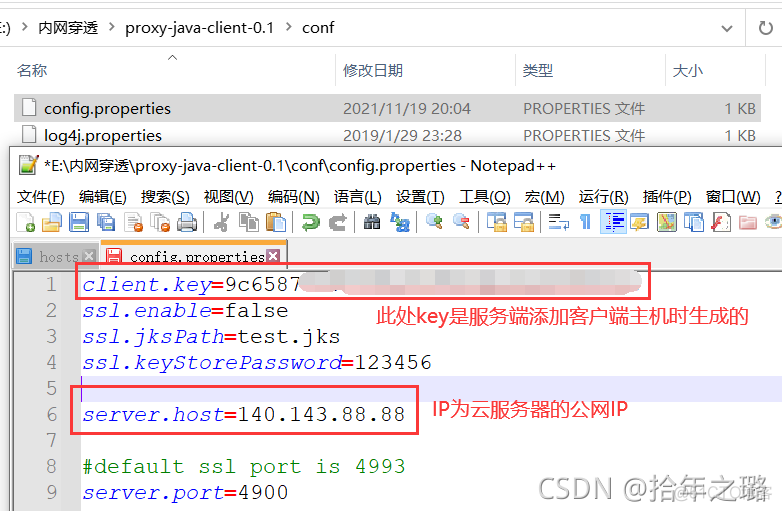Image resolution: width=782 pixels, height=511 pixels.
Task: Click the Cut scissors icon
Action: pos(222,222)
